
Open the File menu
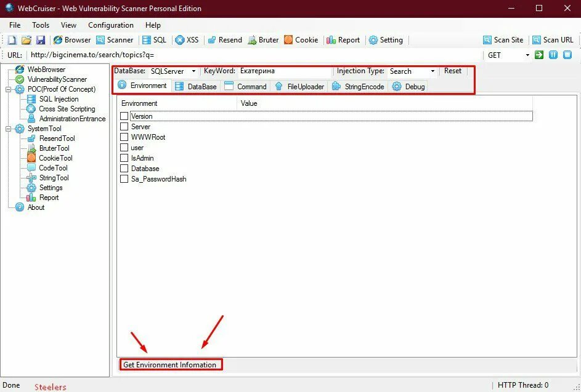coord(15,25)
